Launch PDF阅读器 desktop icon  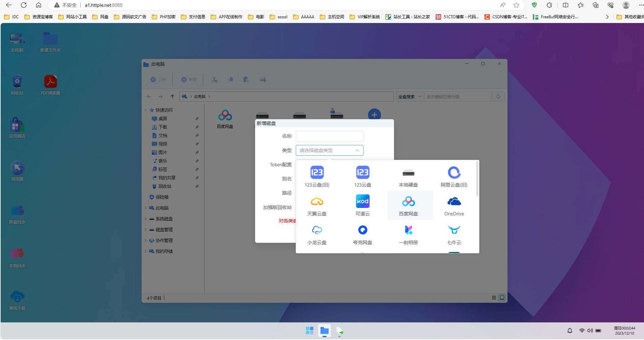[x=50, y=85]
